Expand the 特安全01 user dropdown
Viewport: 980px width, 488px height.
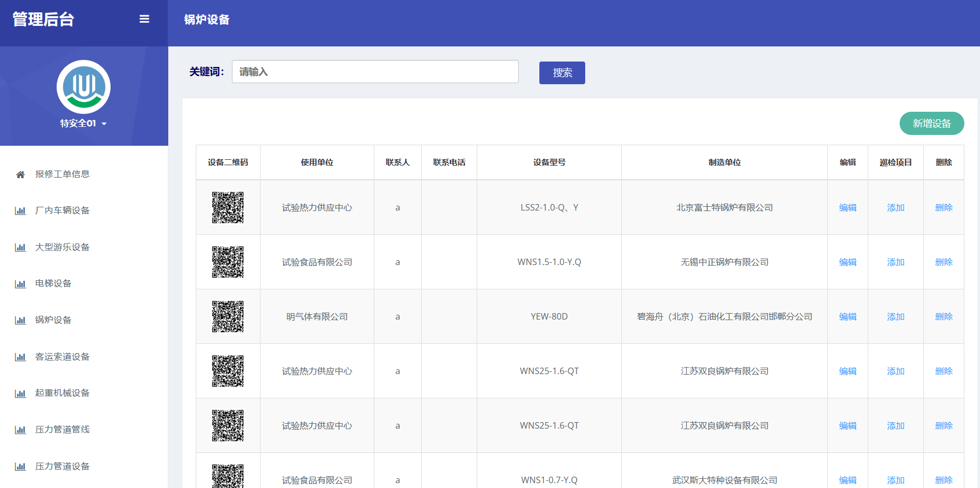pos(84,123)
